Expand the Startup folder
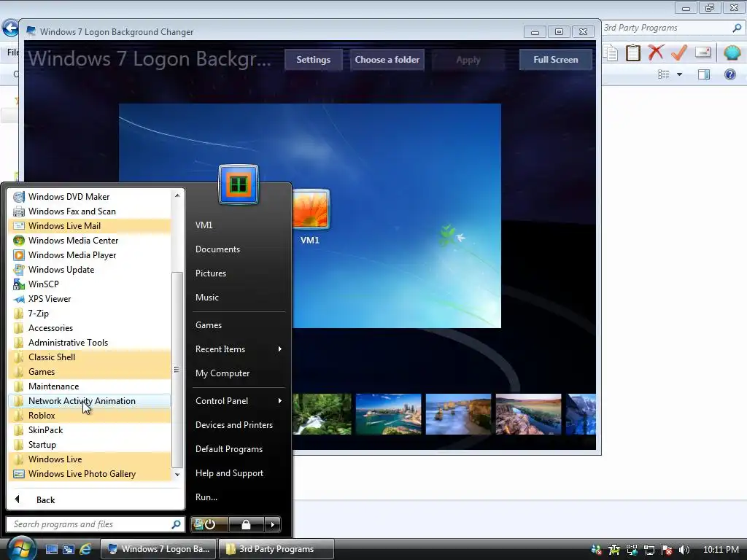The image size is (747, 560). 89,445
